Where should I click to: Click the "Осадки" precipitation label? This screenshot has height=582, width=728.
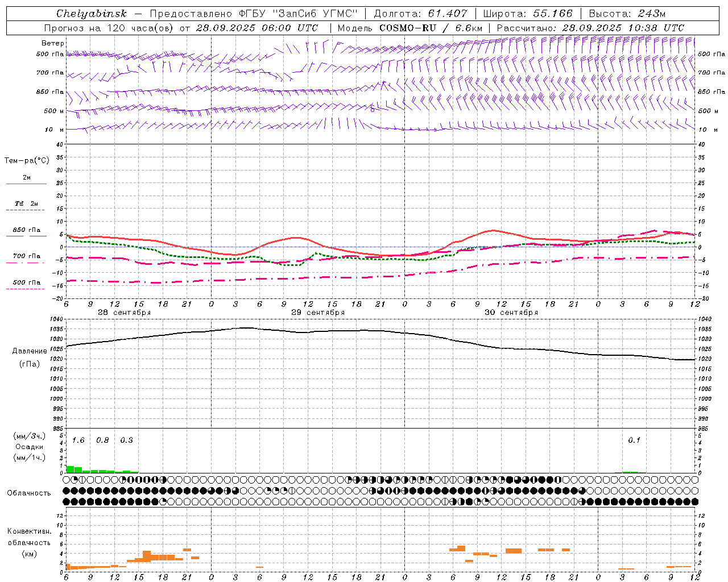[x=30, y=447]
